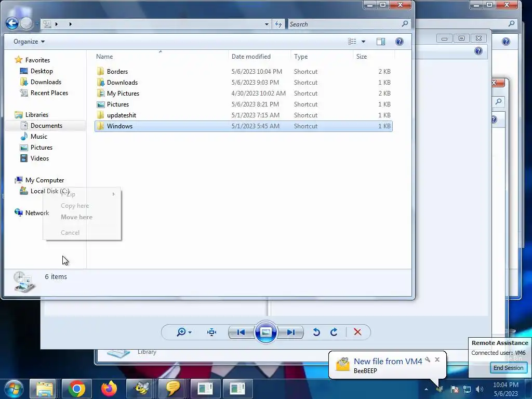
Task: Toggle the preview pane button
Action: (381, 42)
